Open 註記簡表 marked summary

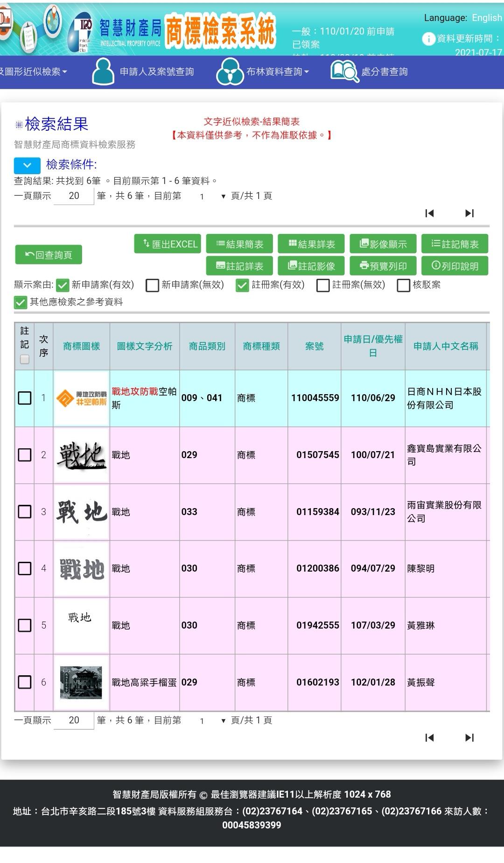click(455, 244)
